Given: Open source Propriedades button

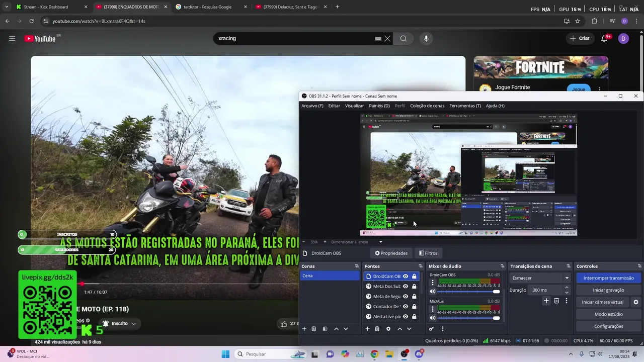Looking at the screenshot, I should click(x=391, y=253).
